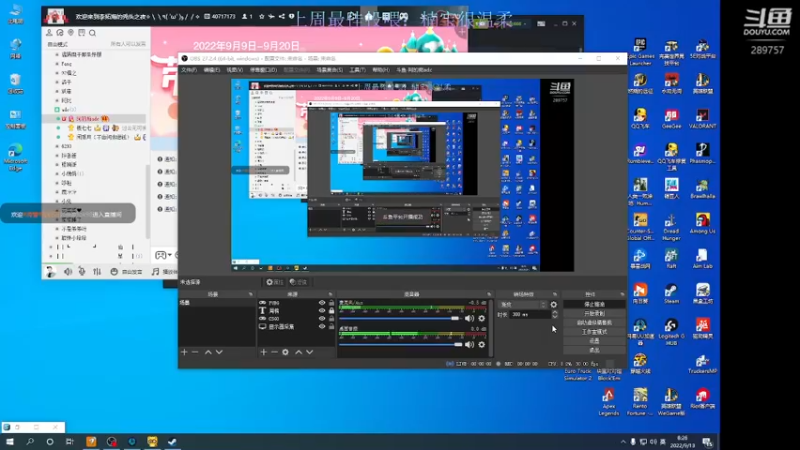This screenshot has width=800, height=450.
Task: Pop out Controls dock panel icon
Action: [x=622, y=294]
